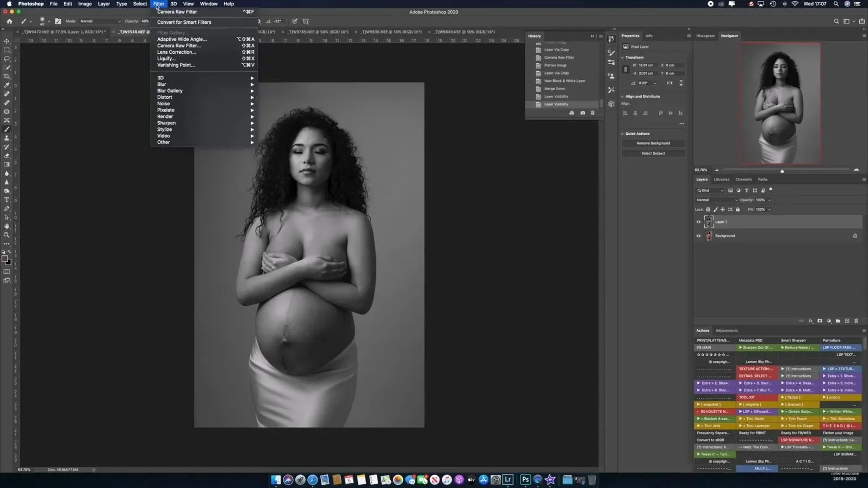Viewport: 868px width, 488px height.
Task: Open the Kind filter dropdown in Layers
Action: click(x=710, y=191)
